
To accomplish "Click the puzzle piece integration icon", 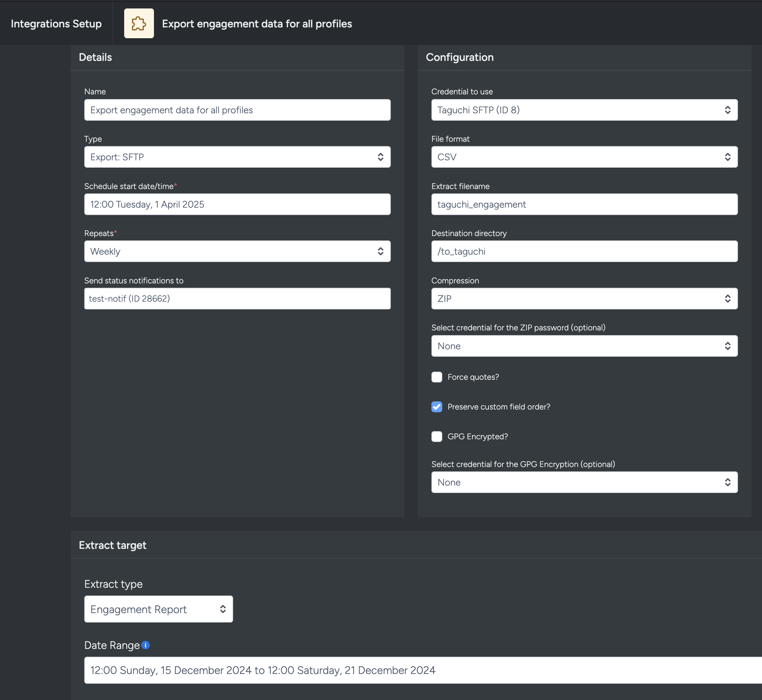I will 139,23.
